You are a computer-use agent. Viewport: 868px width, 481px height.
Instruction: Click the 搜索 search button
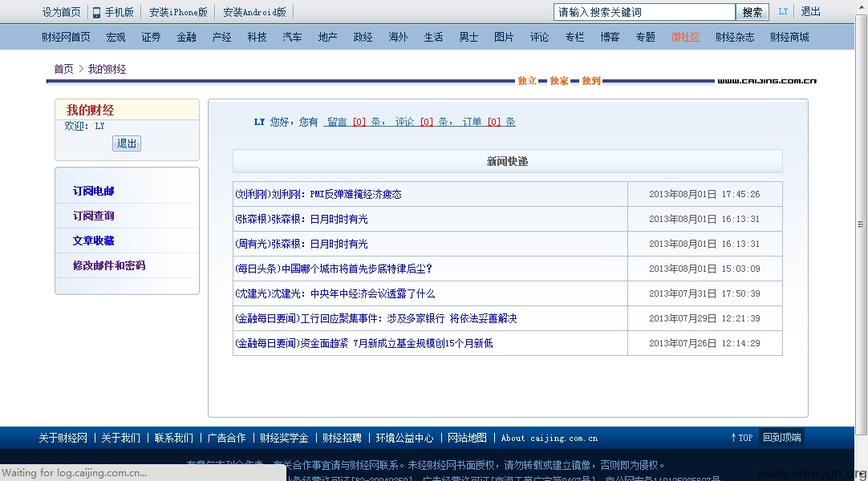(x=752, y=12)
